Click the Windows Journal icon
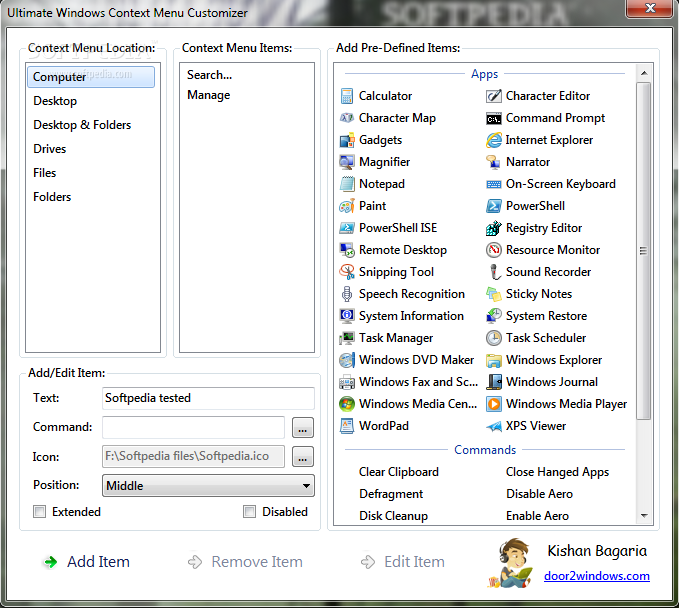 click(494, 382)
